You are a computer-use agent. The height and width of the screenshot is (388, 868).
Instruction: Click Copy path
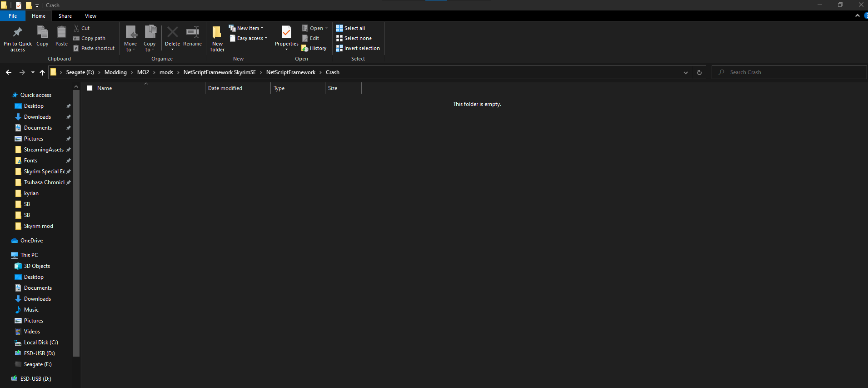(x=89, y=38)
